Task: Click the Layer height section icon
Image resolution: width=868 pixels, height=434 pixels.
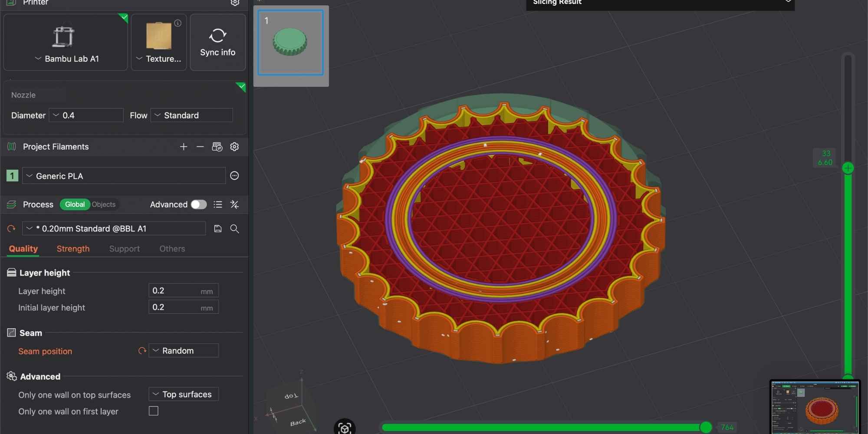Action: coord(12,273)
